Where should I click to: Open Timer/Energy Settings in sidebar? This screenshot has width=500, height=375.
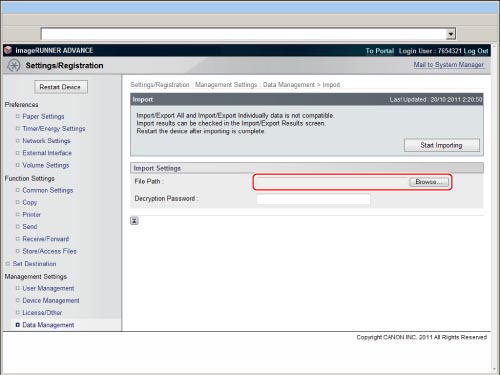pos(54,129)
